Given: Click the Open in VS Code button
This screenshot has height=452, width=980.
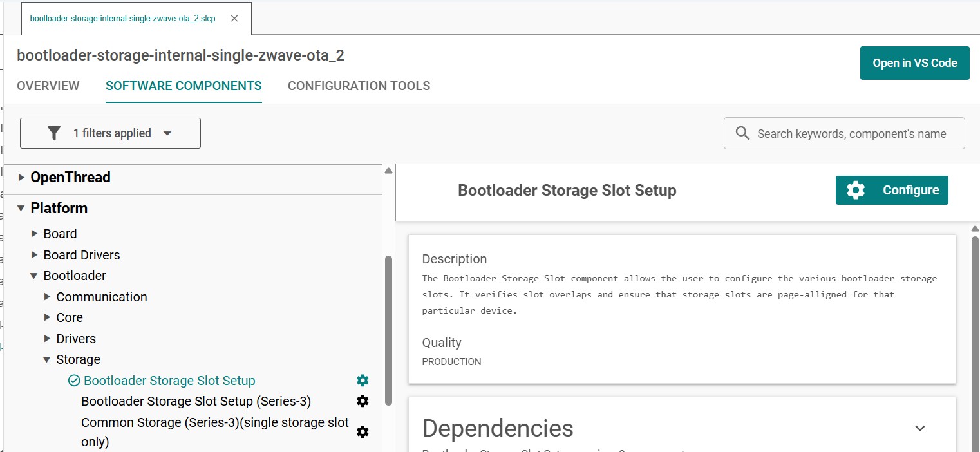Looking at the screenshot, I should tap(914, 63).
